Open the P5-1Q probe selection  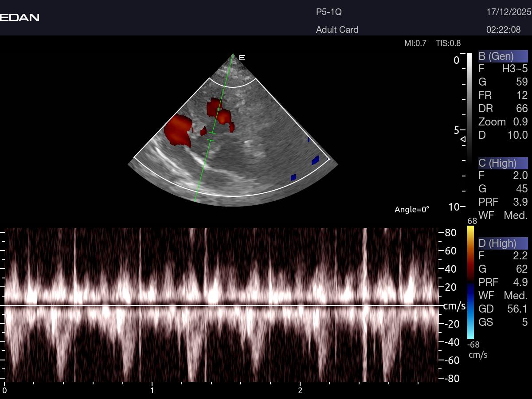click(329, 12)
